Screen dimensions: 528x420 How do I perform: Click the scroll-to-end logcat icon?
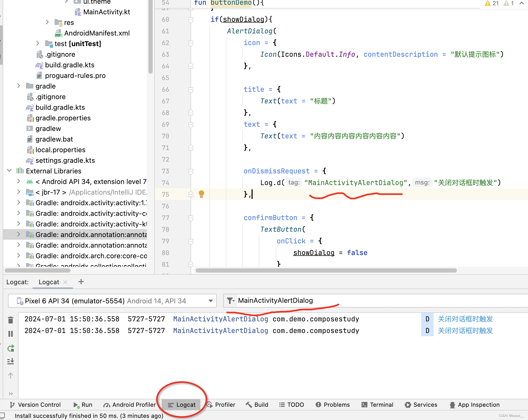11,361
